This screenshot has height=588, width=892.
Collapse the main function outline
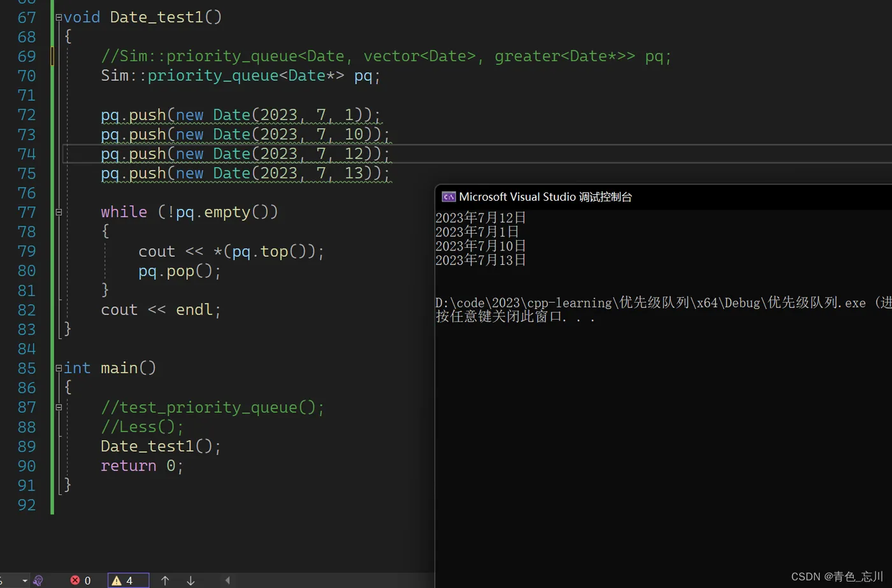(59, 368)
